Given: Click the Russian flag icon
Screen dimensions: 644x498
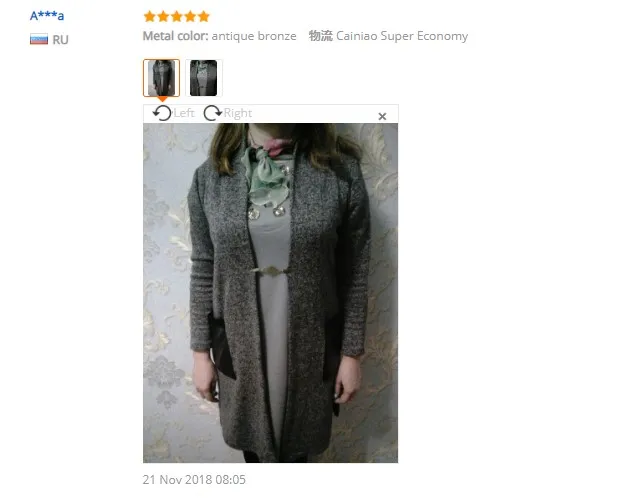Looking at the screenshot, I should (39, 39).
